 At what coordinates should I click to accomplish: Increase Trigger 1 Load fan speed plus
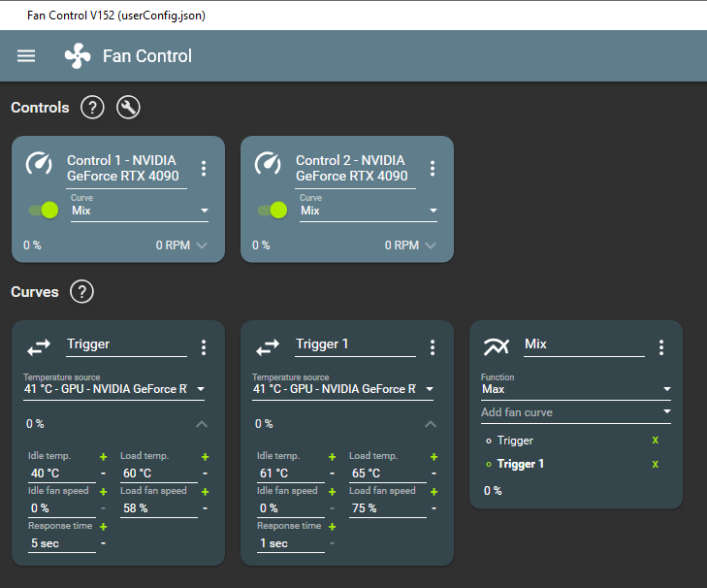tap(434, 491)
